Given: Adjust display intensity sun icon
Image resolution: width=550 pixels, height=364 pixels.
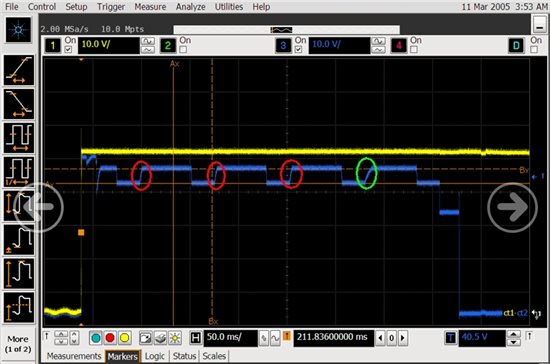Looking at the screenshot, I should pos(175,338).
